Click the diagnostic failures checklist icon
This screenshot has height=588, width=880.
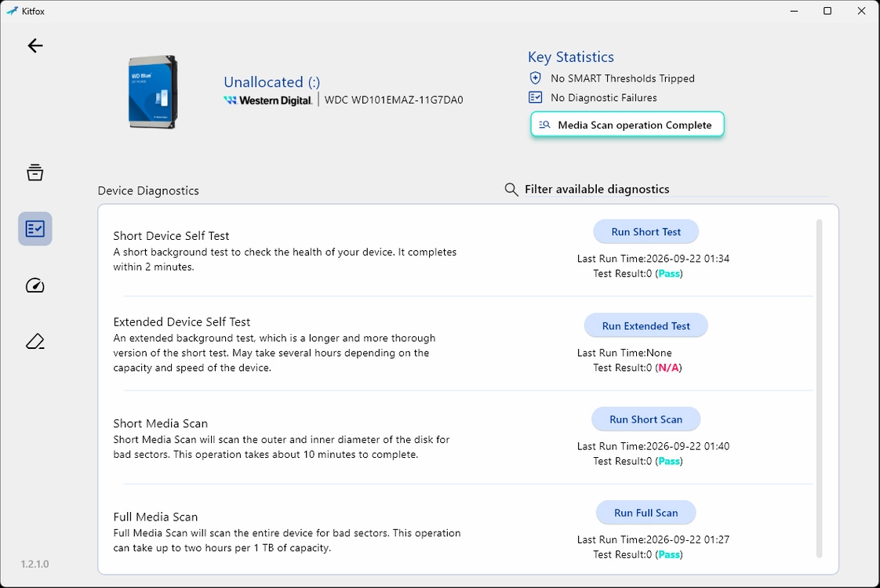536,97
